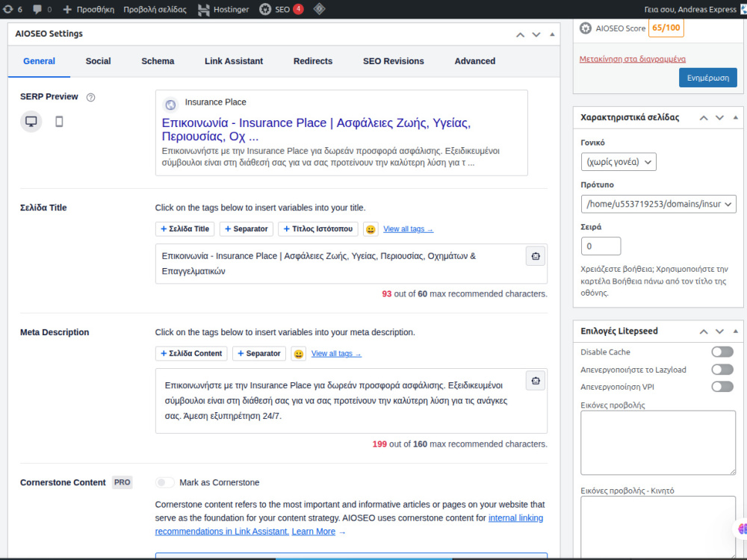Insert Σελίδα Content tag into description
This screenshot has height=560, width=747.
click(191, 354)
